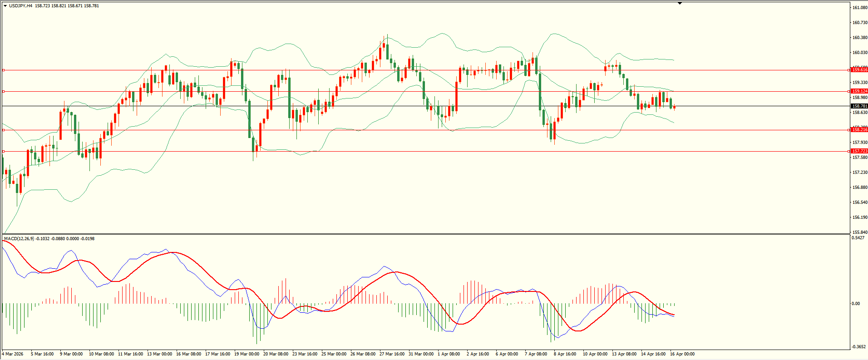This screenshot has width=868, height=360.
Task: Click the 4 Mar 2026 date label
Action: click(x=13, y=354)
